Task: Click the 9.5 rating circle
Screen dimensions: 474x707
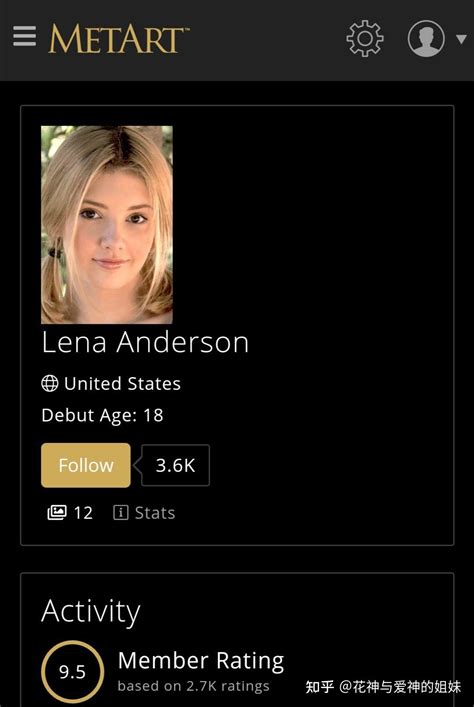Action: click(72, 672)
